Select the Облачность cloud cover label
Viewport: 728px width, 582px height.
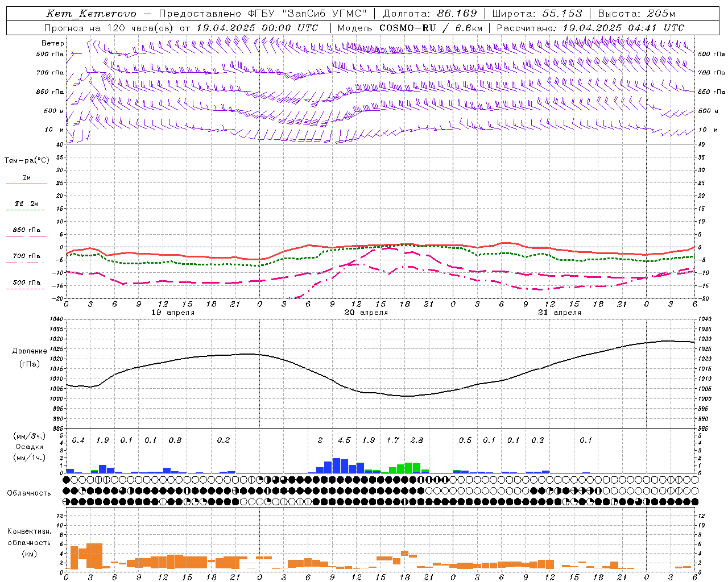(x=29, y=493)
